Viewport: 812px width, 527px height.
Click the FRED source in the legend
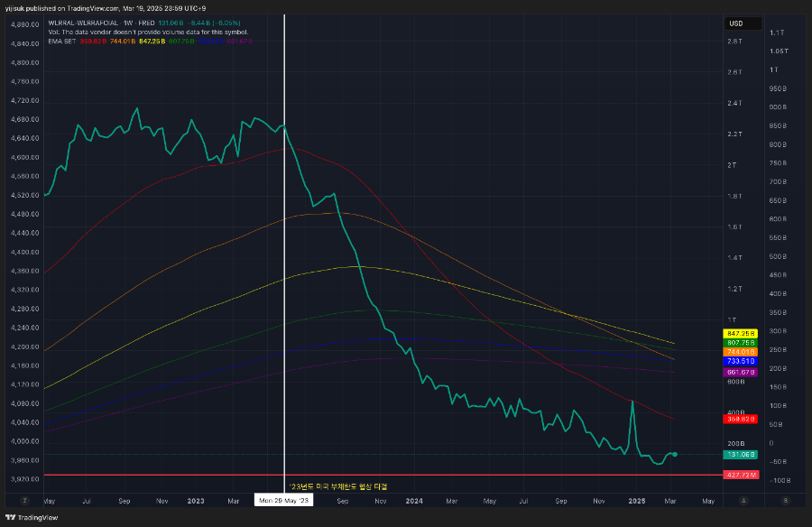(146, 23)
